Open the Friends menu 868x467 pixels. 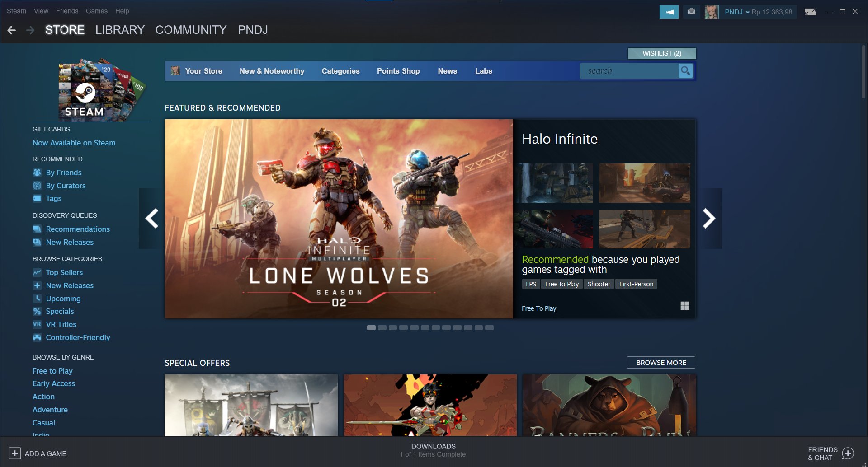point(67,11)
